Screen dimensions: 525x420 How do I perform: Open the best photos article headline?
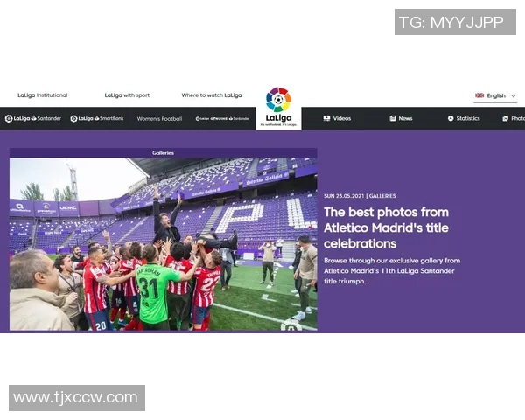pos(386,227)
